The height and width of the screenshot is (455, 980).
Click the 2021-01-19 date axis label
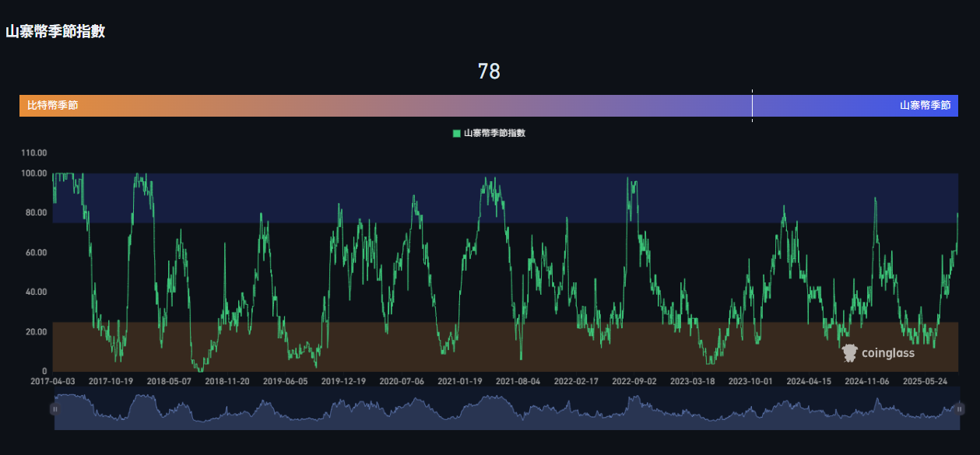click(x=460, y=382)
